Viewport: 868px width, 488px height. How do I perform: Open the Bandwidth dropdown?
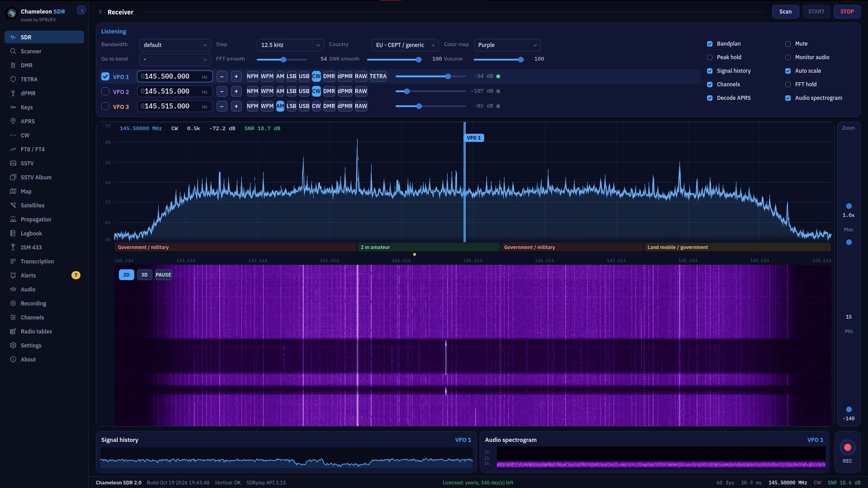click(x=175, y=45)
